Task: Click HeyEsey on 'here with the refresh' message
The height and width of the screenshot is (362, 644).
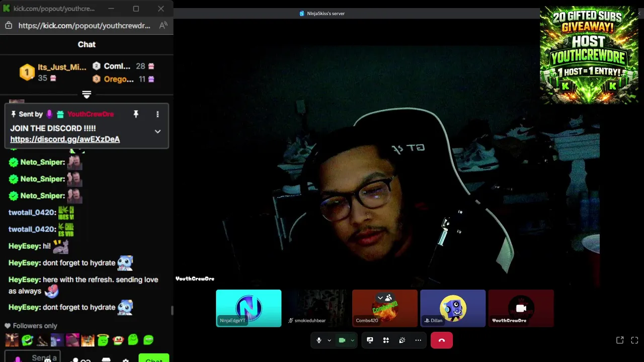Action: 24,280
